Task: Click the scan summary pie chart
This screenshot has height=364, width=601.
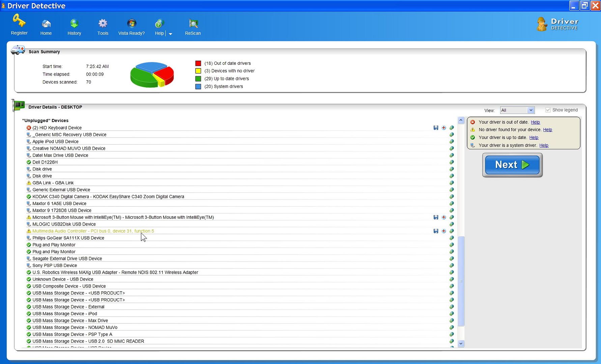Action: pyautogui.click(x=152, y=75)
